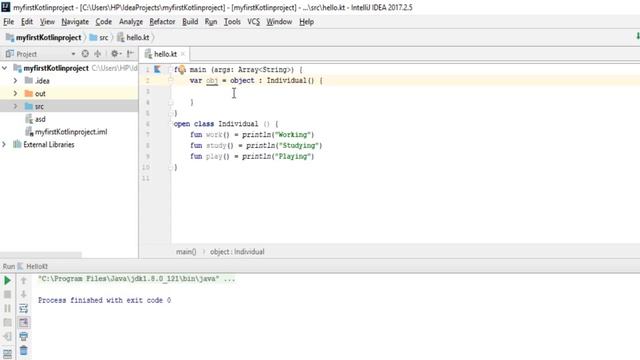Select the .idea folder row

[x=69, y=81]
